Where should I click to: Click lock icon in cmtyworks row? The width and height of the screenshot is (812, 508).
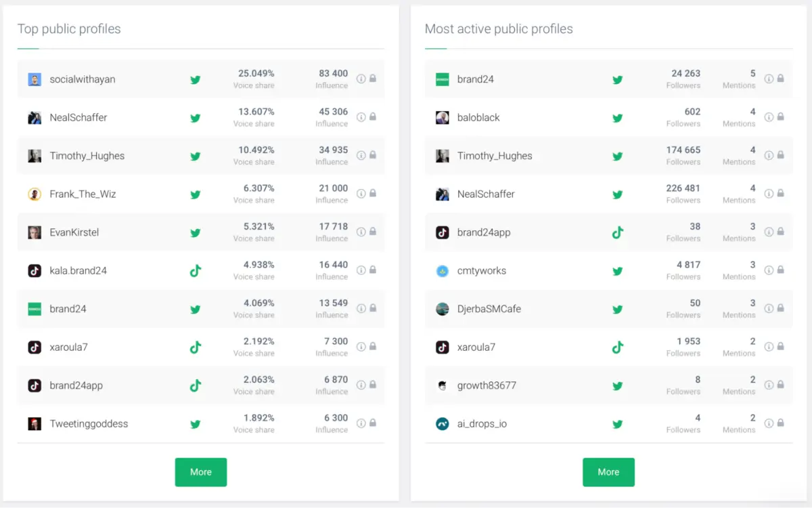780,270
